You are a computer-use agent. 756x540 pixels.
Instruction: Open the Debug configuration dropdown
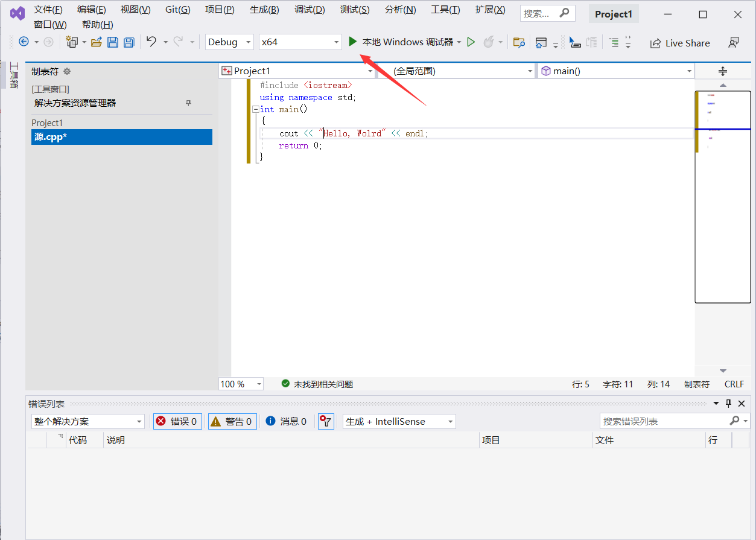[x=229, y=42]
